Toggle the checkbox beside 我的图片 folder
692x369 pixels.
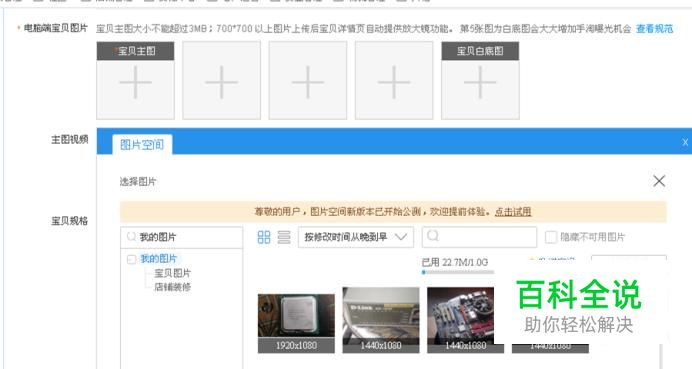[x=131, y=259]
